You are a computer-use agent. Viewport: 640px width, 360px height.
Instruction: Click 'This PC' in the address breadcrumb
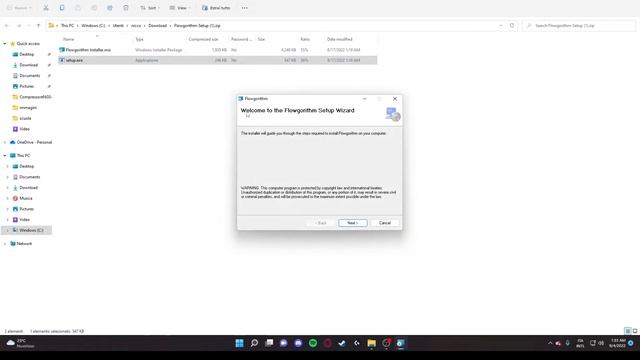pyautogui.click(x=67, y=26)
